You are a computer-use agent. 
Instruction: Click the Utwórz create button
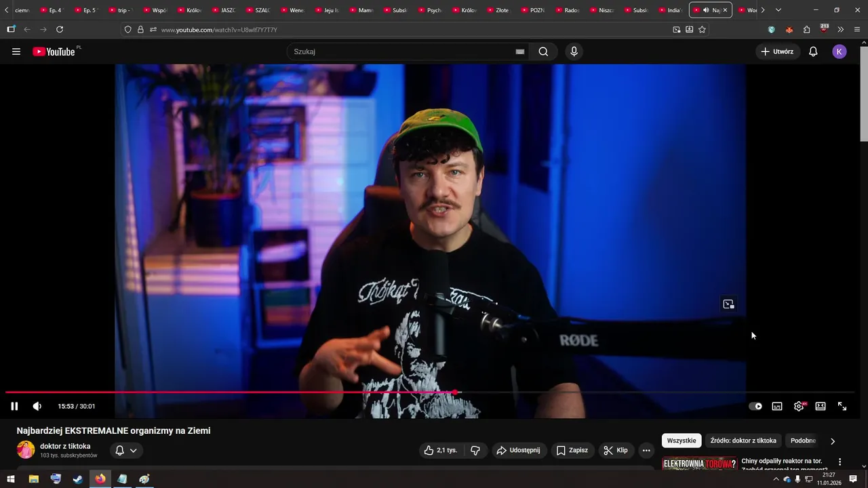coord(777,52)
